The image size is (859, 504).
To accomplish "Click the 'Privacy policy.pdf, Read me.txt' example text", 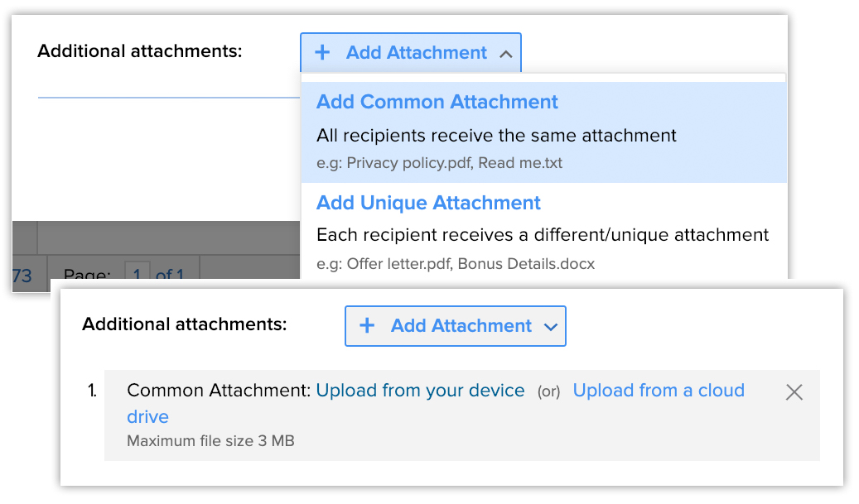I will (439, 163).
